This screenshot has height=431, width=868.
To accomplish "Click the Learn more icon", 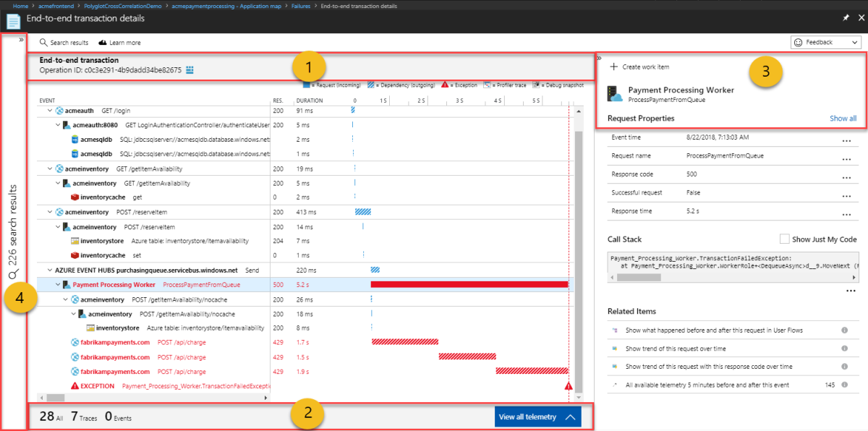I will (103, 42).
